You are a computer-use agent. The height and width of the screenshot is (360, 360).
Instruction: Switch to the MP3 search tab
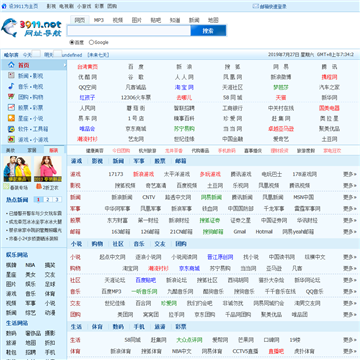click(x=99, y=20)
